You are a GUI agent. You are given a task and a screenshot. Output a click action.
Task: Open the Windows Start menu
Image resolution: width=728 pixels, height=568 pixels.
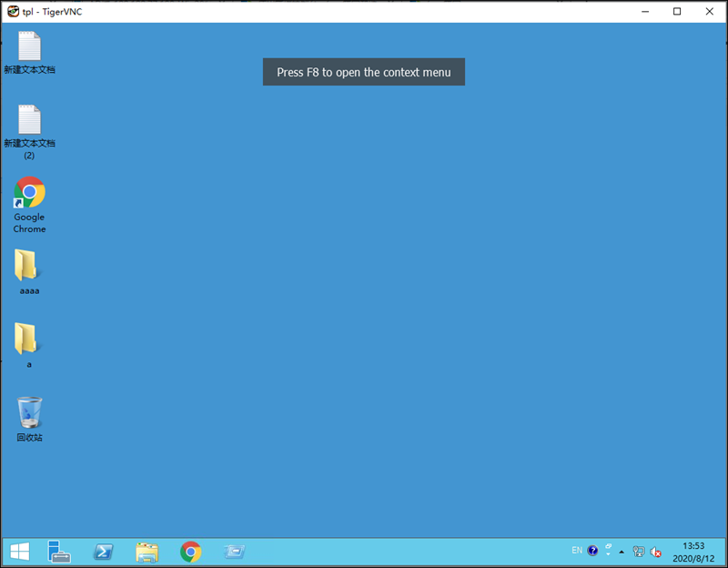coord(19,551)
